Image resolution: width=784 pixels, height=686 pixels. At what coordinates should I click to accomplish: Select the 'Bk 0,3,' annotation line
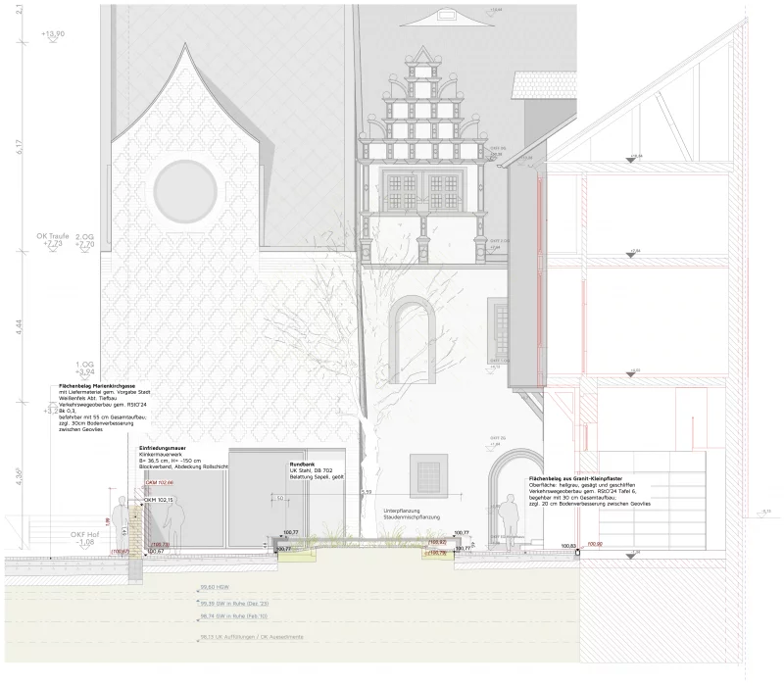66,409
